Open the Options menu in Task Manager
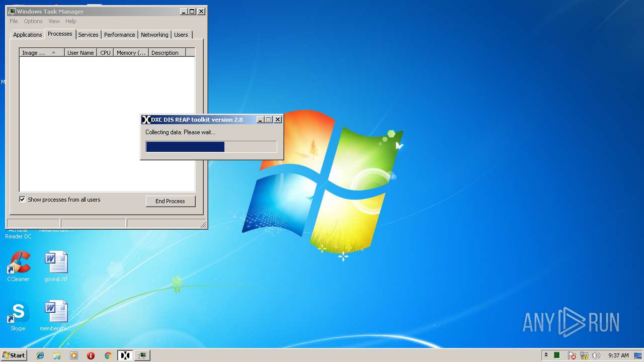Viewport: 644px width, 362px height. pos(33,21)
